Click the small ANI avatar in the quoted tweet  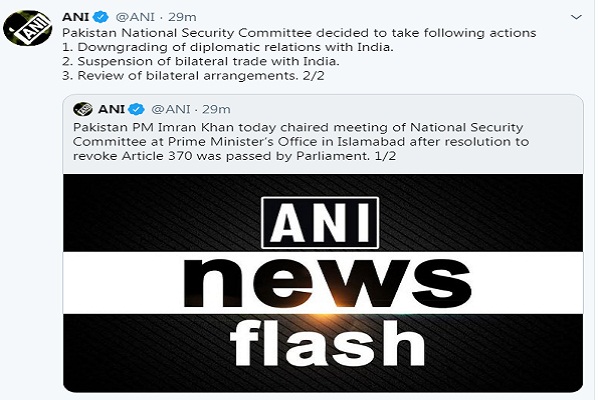click(83, 109)
